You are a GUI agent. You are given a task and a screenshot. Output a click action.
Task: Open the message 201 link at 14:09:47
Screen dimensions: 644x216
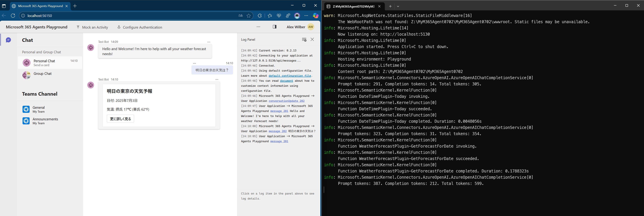(x=279, y=111)
